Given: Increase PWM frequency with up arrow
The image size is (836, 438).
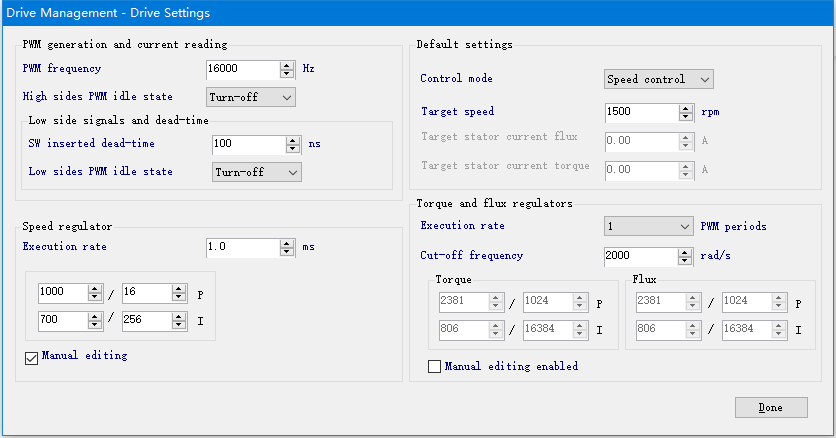Looking at the screenshot, I should pyautogui.click(x=287, y=66).
